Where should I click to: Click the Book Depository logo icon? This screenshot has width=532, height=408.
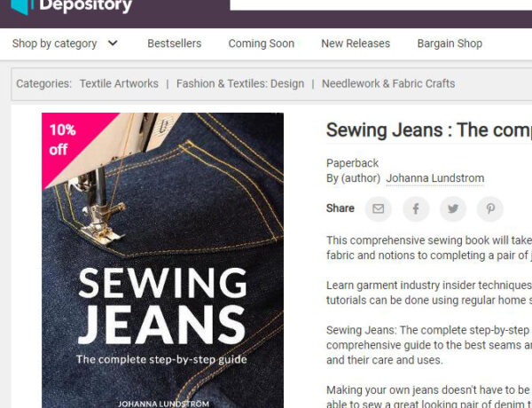pos(22,7)
